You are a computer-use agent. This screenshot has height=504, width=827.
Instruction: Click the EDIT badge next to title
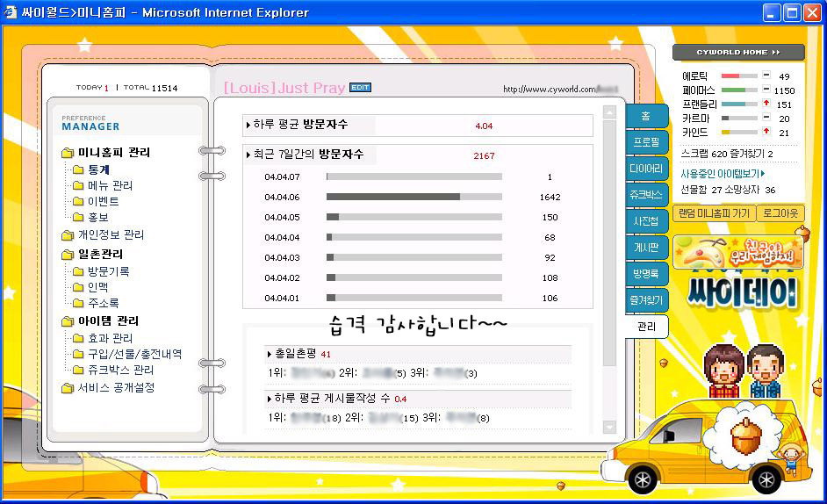point(360,88)
